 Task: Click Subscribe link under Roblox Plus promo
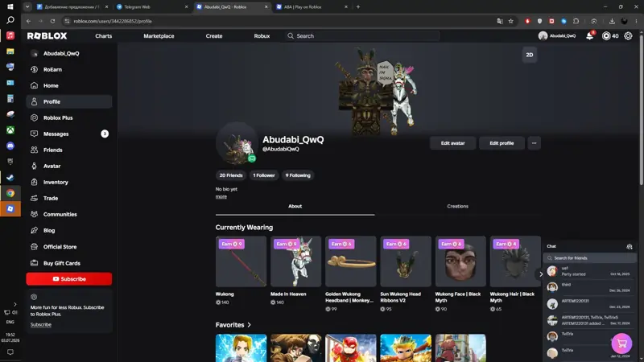pos(41,325)
